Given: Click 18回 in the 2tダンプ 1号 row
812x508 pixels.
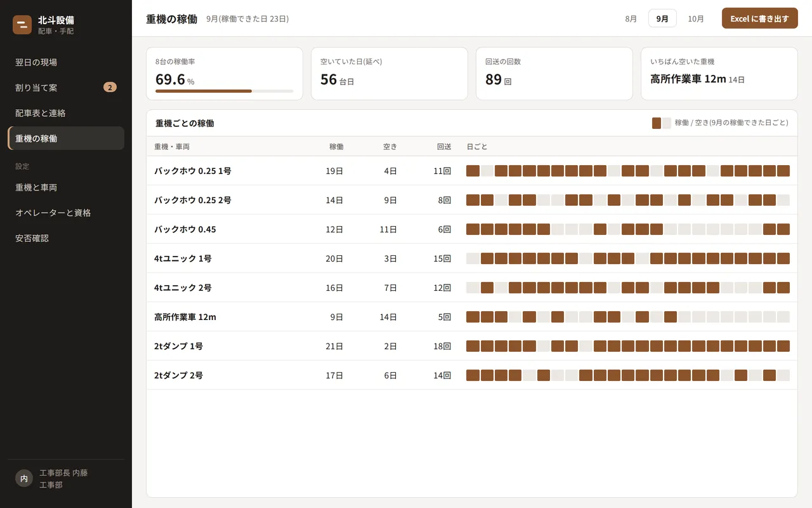Looking at the screenshot, I should coord(442,346).
